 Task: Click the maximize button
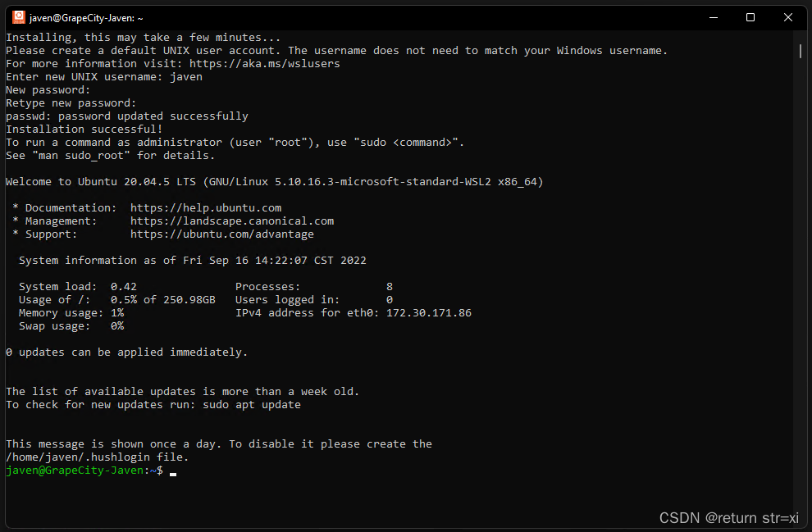tap(750, 16)
